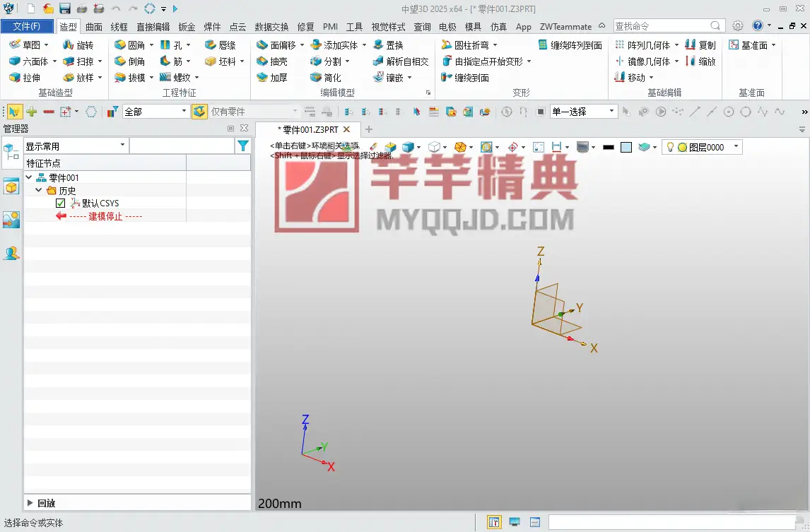Click the manager filter text field
Viewport: 810px width, 532px height.
coord(182,146)
